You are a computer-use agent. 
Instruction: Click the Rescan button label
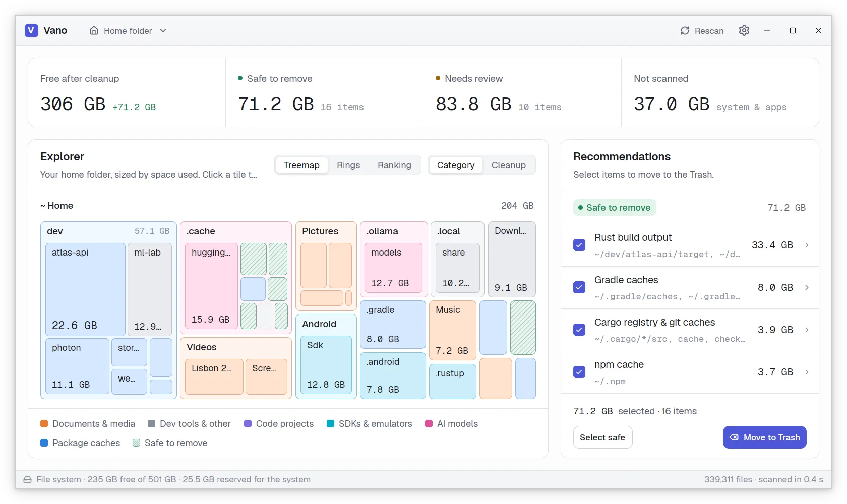pos(709,31)
